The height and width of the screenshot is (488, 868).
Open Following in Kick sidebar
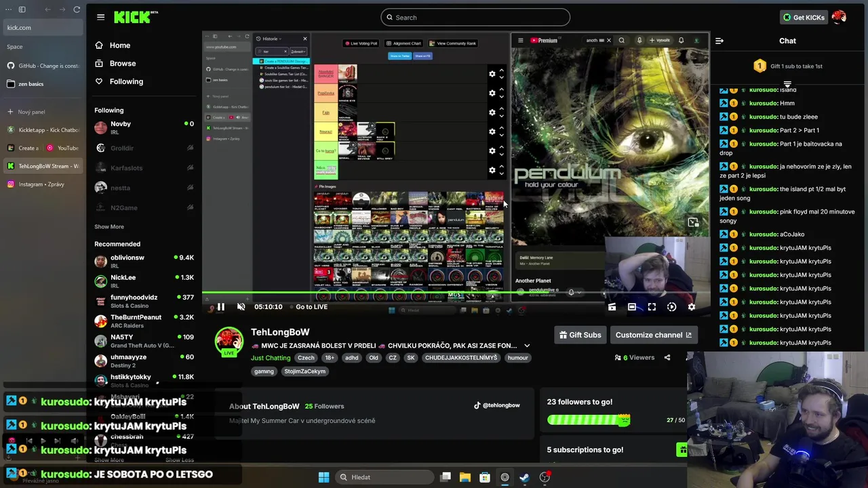pyautogui.click(x=119, y=81)
